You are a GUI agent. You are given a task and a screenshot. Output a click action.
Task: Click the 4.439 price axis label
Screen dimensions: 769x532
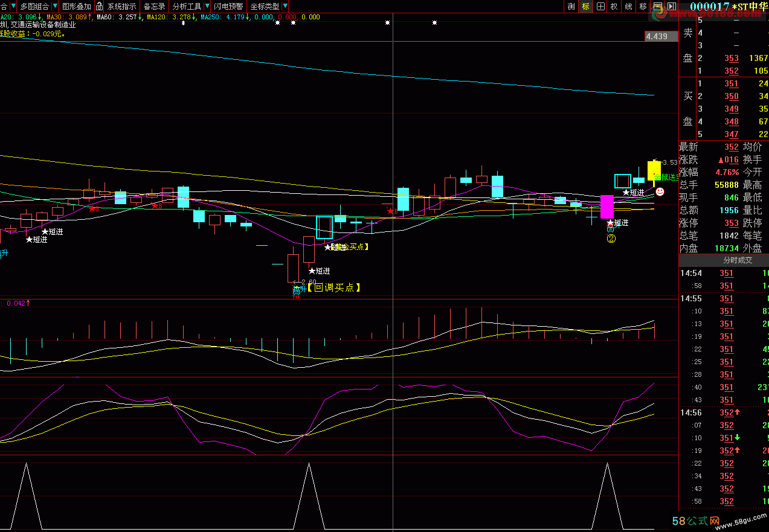[657, 36]
